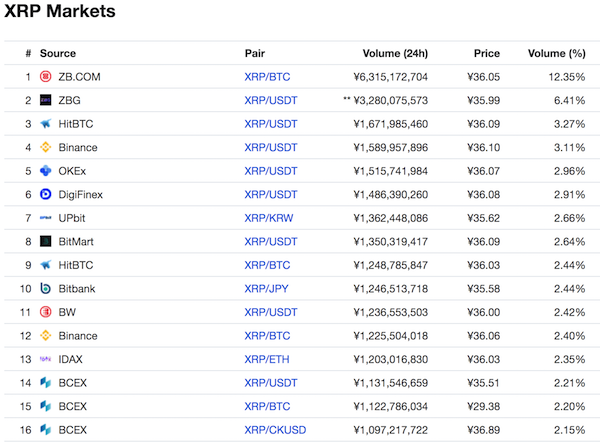Sort by the Price column header
The height and width of the screenshot is (443, 600).
coord(487,53)
